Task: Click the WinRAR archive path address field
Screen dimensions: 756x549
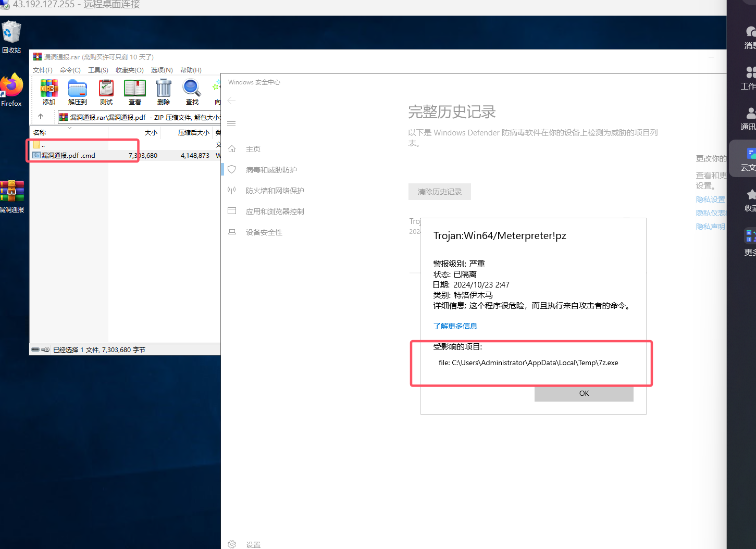Action: coord(139,117)
